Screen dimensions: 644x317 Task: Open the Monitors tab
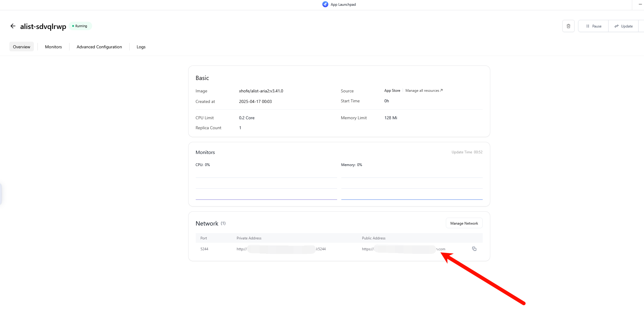pos(53,47)
